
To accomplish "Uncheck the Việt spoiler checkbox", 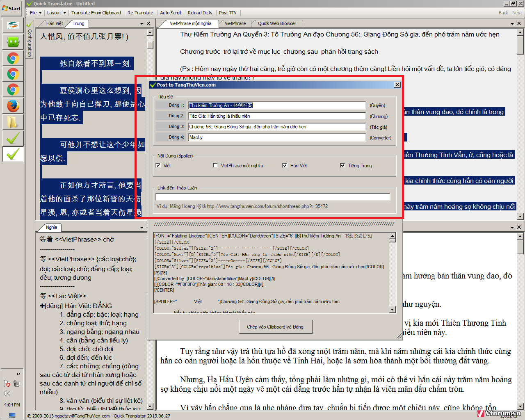I will point(158,166).
